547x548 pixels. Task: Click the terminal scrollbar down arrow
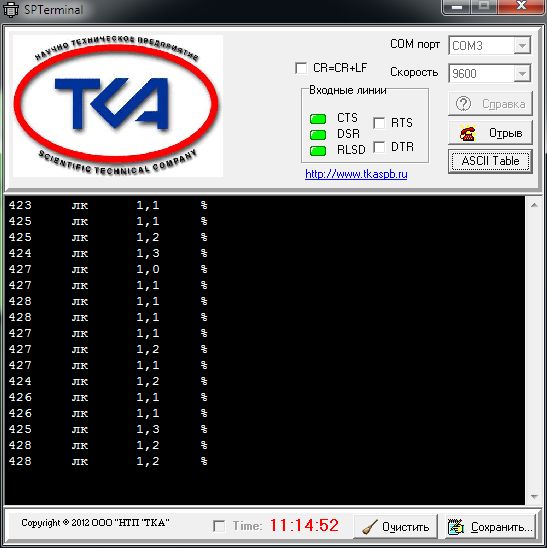[x=534, y=496]
